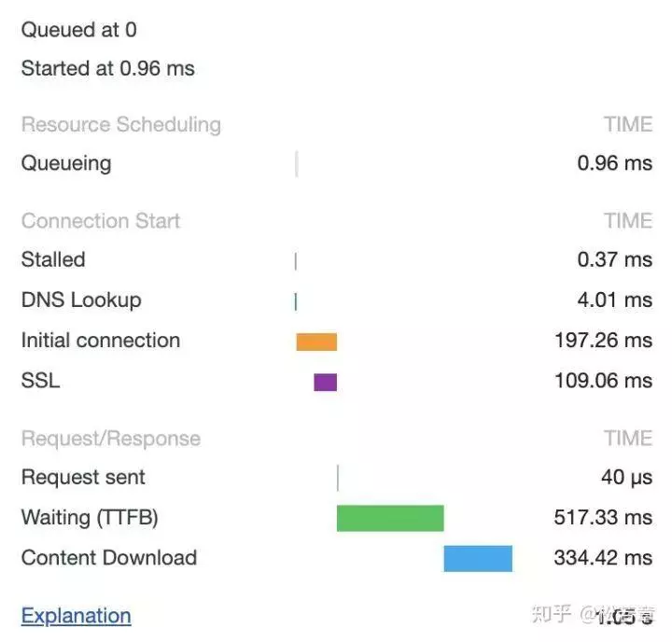
Task: Click the purple SSL timing bar
Action: (325, 382)
